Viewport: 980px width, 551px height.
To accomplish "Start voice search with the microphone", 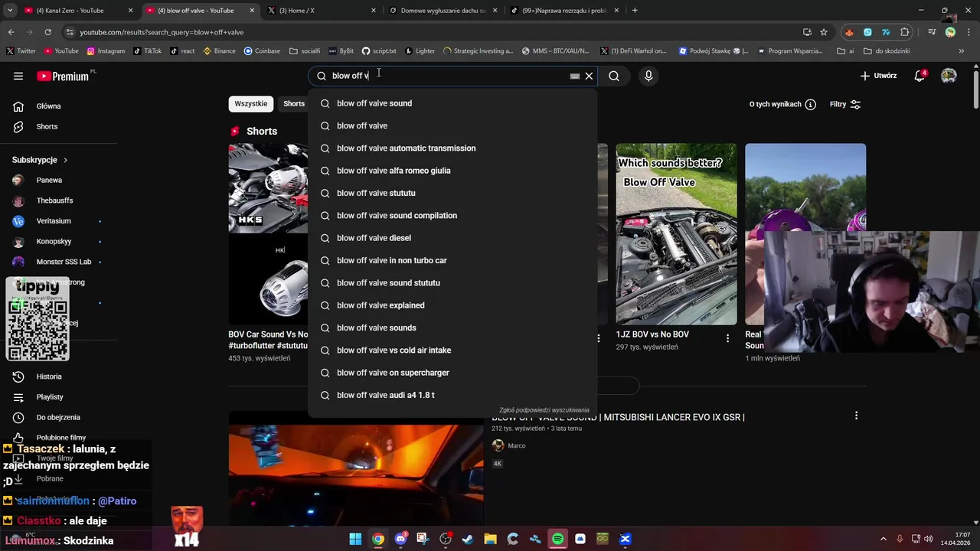I will tap(648, 76).
